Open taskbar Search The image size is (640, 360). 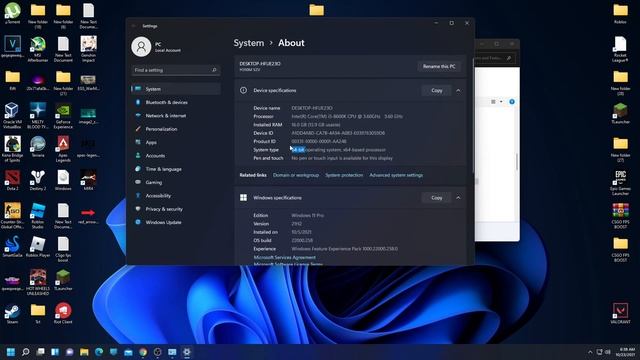26,352
